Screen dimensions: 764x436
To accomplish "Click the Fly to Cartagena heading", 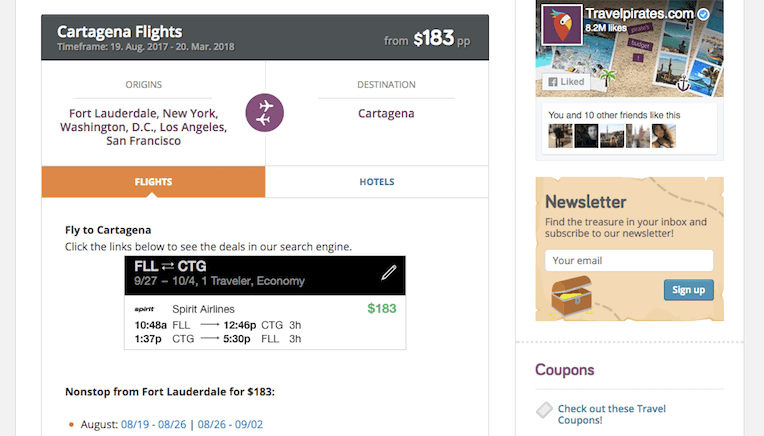I will coord(108,230).
